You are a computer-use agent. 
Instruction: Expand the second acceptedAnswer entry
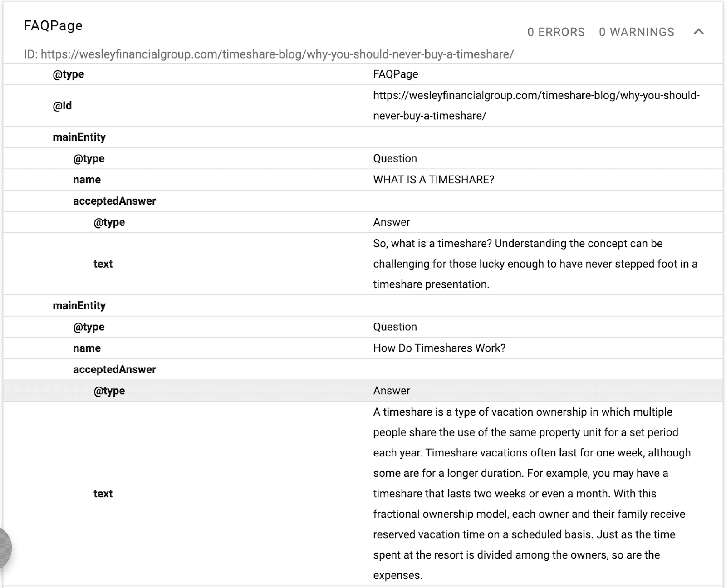(x=113, y=369)
